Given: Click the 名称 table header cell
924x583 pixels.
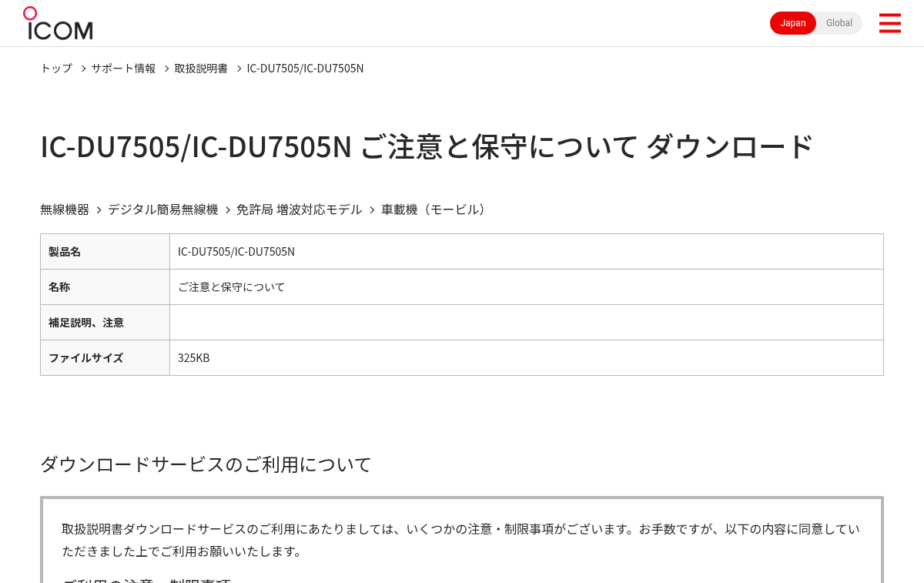Looking at the screenshot, I should [x=105, y=287].
